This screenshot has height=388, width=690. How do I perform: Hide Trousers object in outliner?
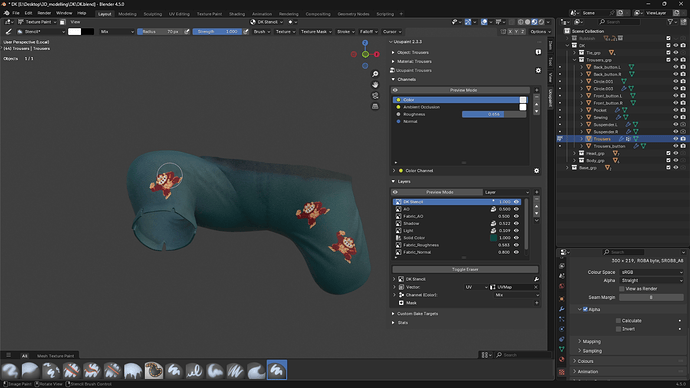(x=675, y=139)
